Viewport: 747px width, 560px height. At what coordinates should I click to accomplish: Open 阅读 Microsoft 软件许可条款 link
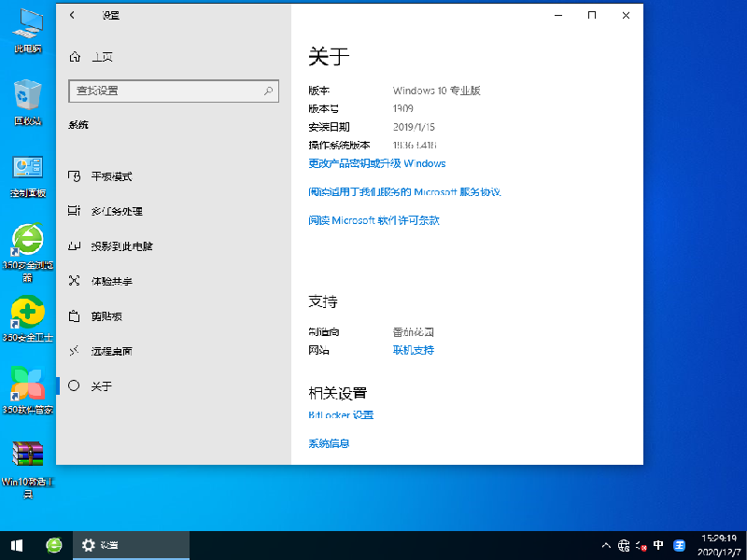[373, 220]
